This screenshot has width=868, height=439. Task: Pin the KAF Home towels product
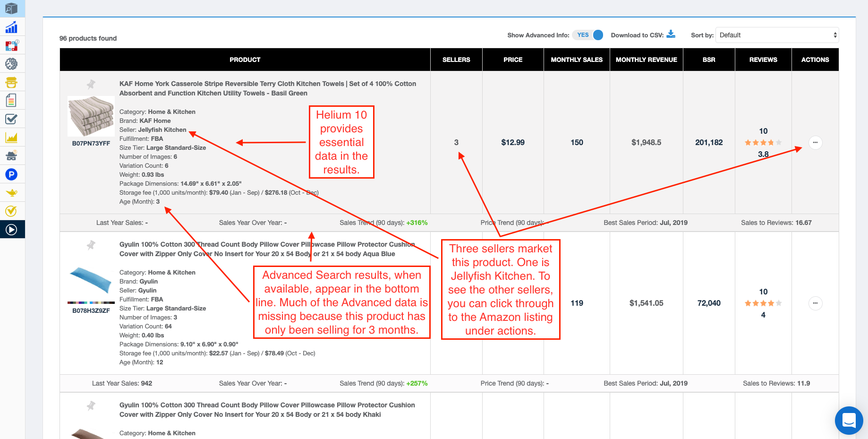91,85
